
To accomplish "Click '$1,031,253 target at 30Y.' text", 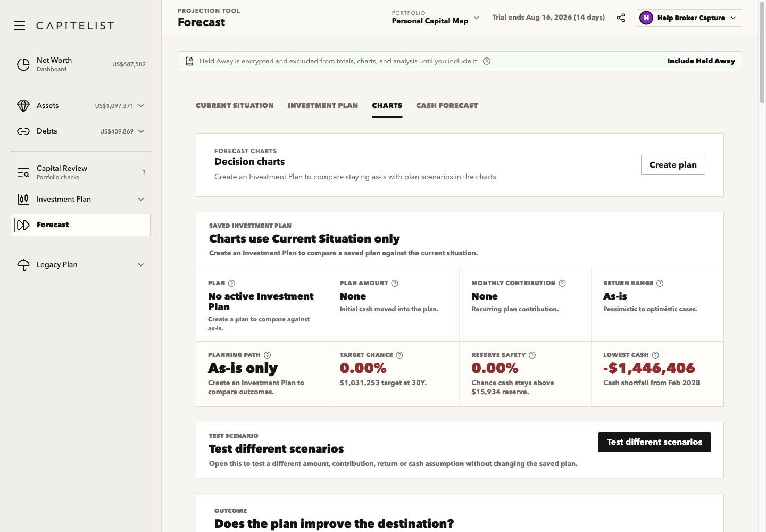I will [383, 383].
